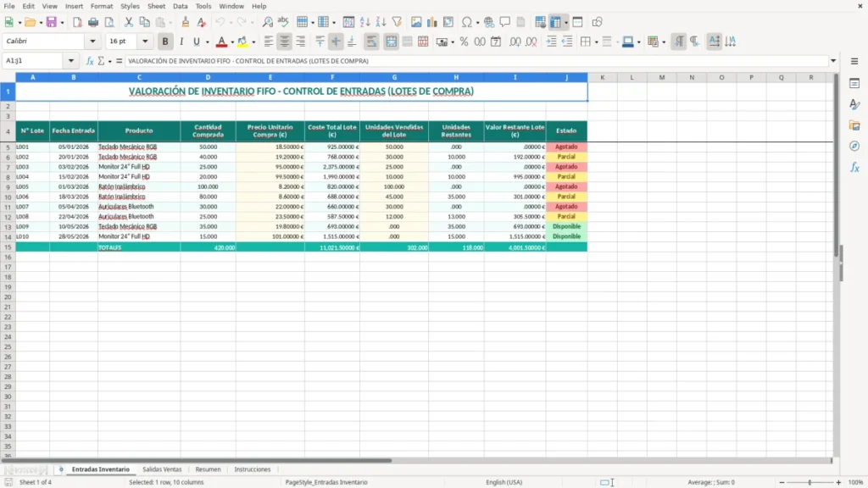Viewport: 868px width, 488px height.
Task: Open the Borders dropdown arrow
Action: (596, 42)
